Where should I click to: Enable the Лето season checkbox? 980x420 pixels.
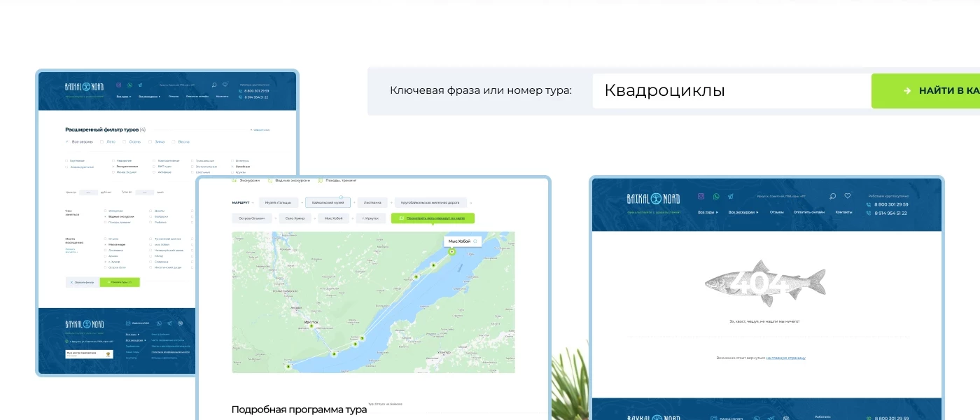(x=101, y=141)
